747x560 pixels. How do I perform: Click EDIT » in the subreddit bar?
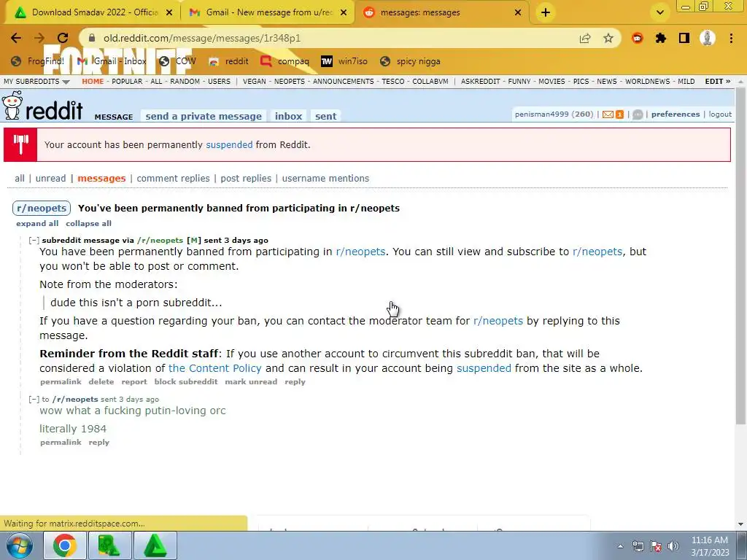pyautogui.click(x=718, y=82)
